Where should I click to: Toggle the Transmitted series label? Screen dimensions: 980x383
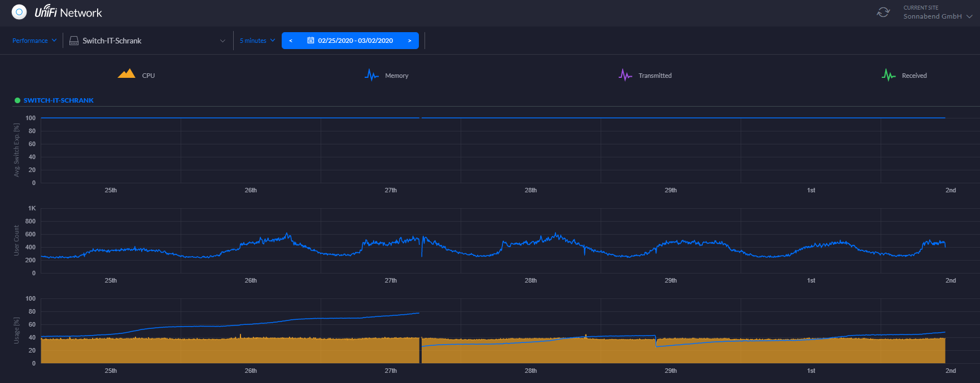coord(655,76)
